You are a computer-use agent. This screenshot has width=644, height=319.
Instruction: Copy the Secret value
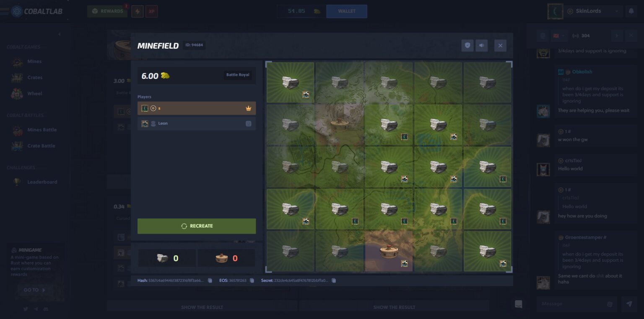point(334,280)
